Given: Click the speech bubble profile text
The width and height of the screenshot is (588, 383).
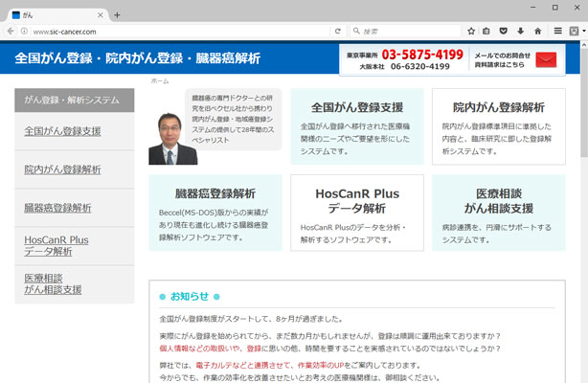Looking at the screenshot, I should coord(234,119).
